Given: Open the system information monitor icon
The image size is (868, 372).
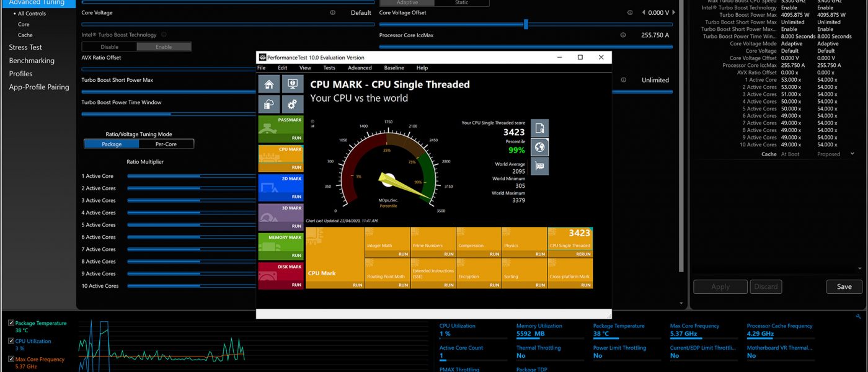Looking at the screenshot, I should pos(293,84).
